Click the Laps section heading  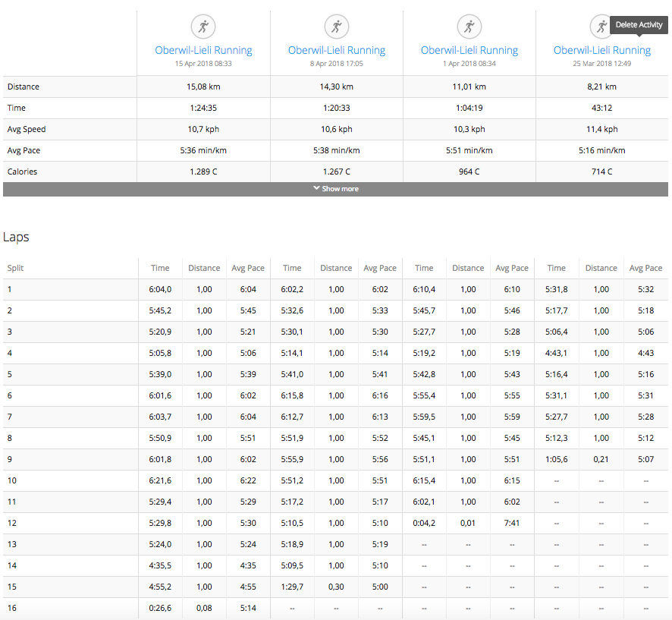[16, 237]
